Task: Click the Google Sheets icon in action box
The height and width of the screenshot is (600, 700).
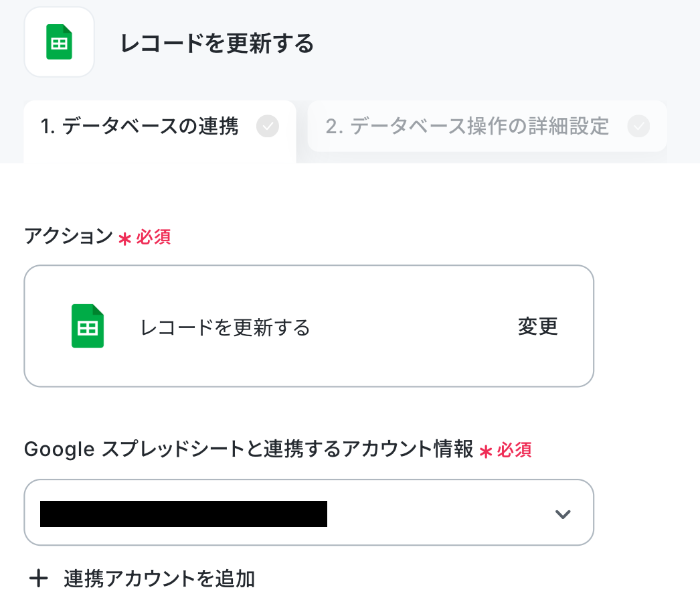Action: [88, 325]
